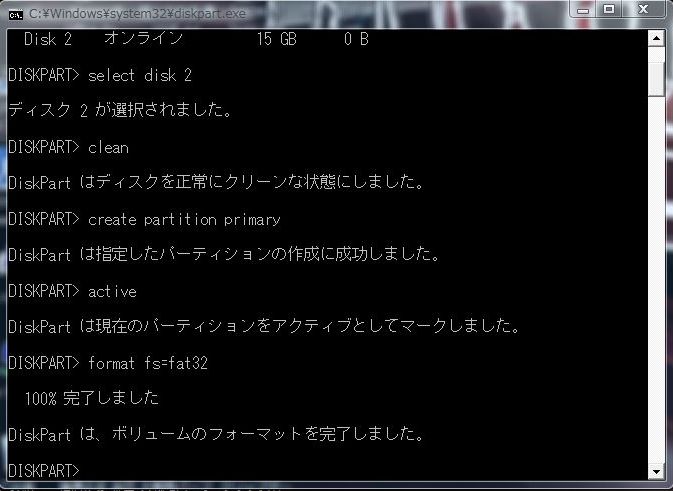Screen dimensions: 673x491
Task: Click the 'active' command line
Action: (73, 291)
